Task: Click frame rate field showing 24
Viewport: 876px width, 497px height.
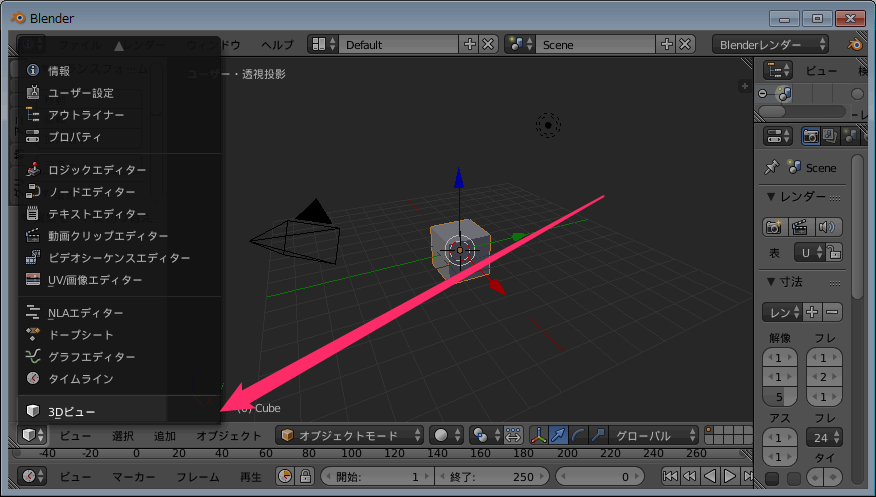Action: click(824, 437)
